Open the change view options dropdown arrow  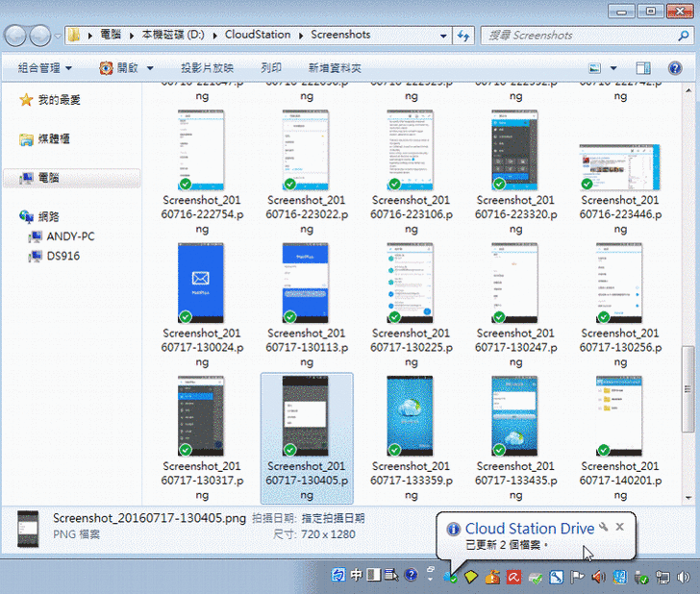[613, 68]
